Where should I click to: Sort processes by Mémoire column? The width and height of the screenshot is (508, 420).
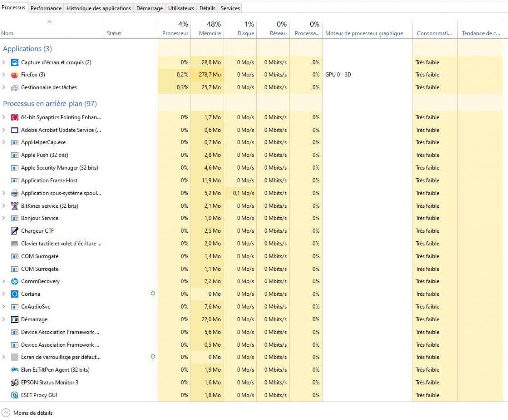[x=210, y=29]
